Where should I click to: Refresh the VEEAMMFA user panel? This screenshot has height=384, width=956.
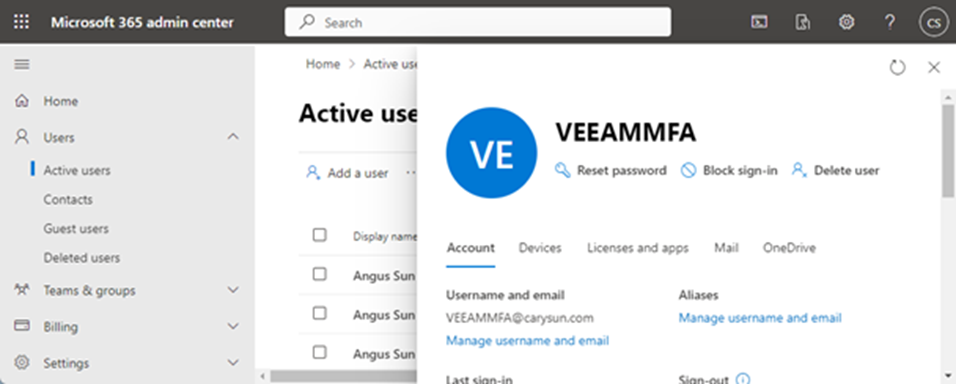click(x=897, y=67)
